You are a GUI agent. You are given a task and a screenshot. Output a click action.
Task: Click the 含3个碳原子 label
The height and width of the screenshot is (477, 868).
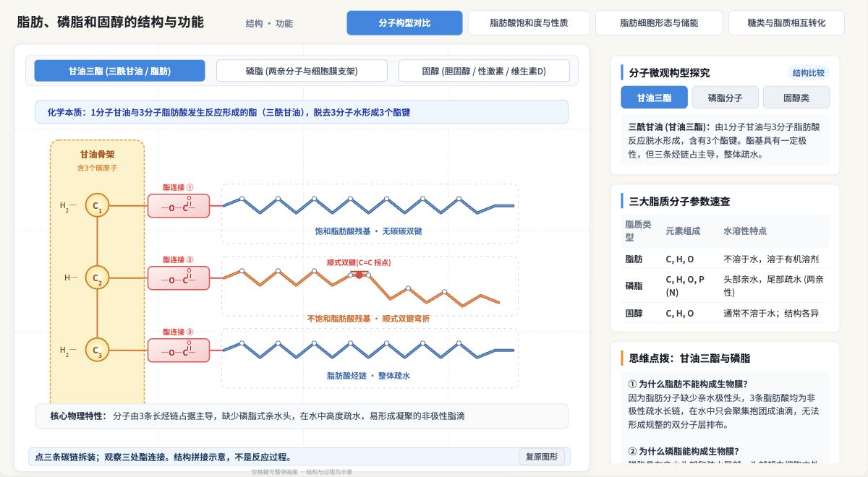tap(97, 168)
